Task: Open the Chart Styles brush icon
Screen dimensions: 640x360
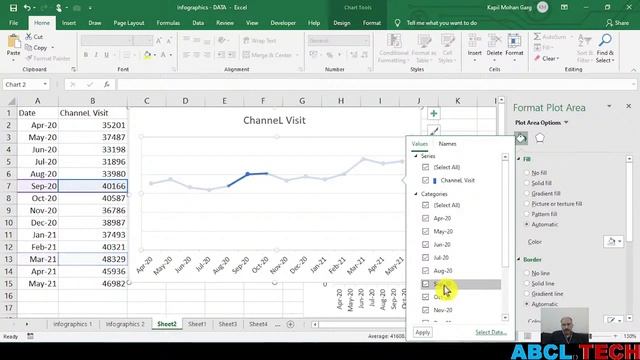Action: point(433,131)
